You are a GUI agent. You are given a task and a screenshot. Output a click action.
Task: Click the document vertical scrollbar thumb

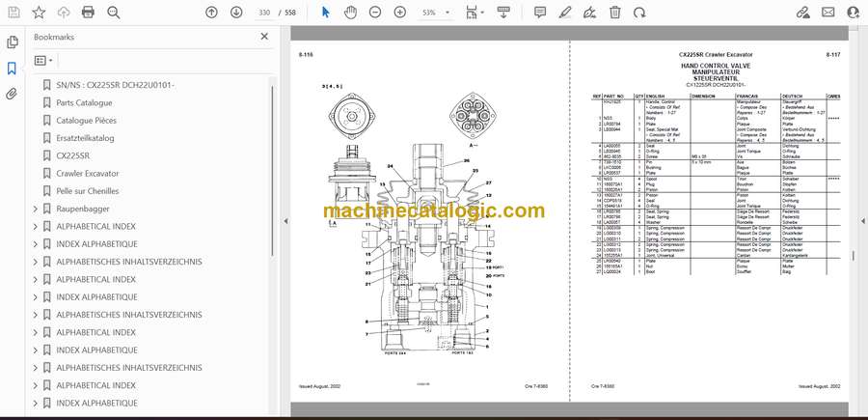[854, 255]
